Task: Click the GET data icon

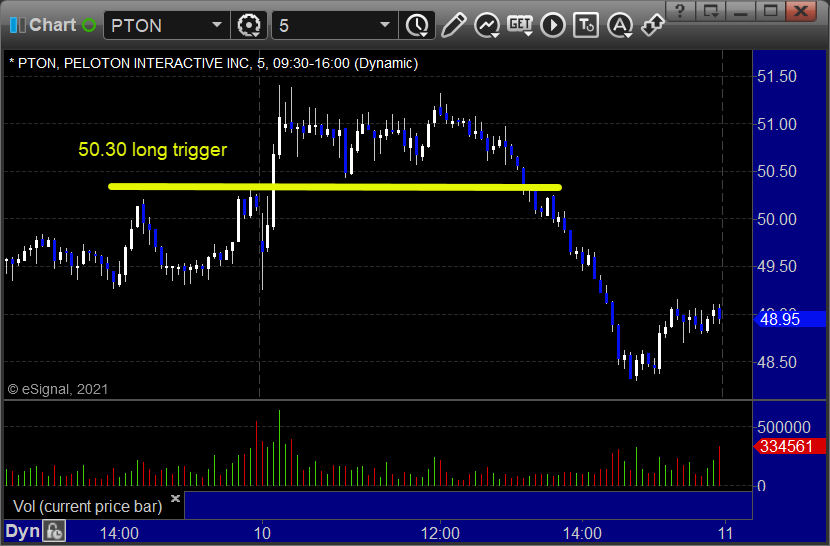Action: point(520,25)
